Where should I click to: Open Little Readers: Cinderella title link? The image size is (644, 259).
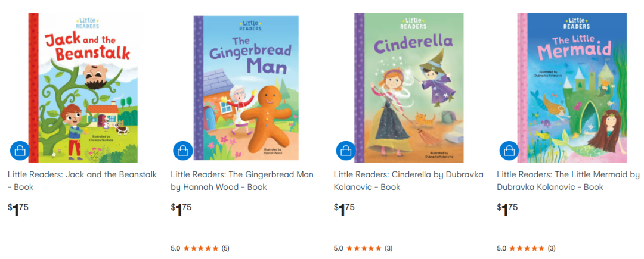408,181
